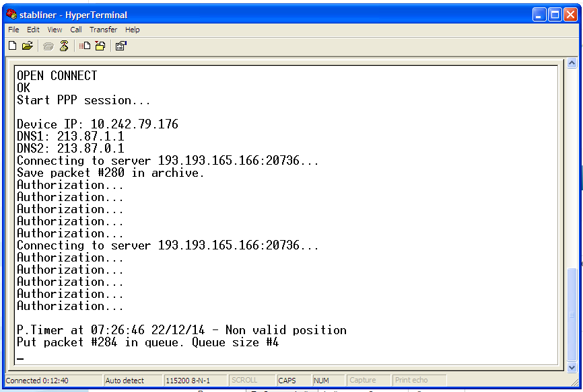
Task: Minimize the HyperTerminal window
Action: 540,14
